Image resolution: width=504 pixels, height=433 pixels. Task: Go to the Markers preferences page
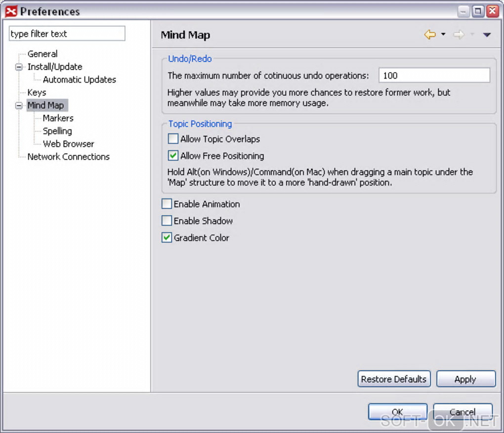coord(58,118)
